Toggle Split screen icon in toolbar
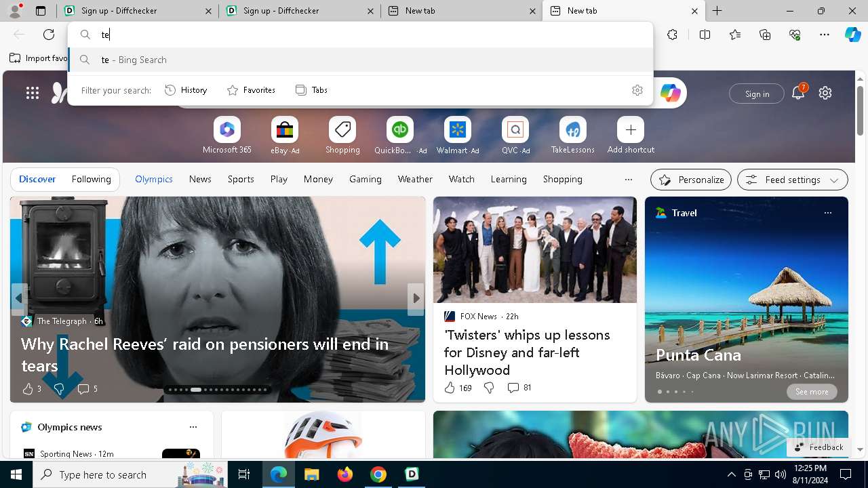Screen dimensions: 868x488 (705, 35)
